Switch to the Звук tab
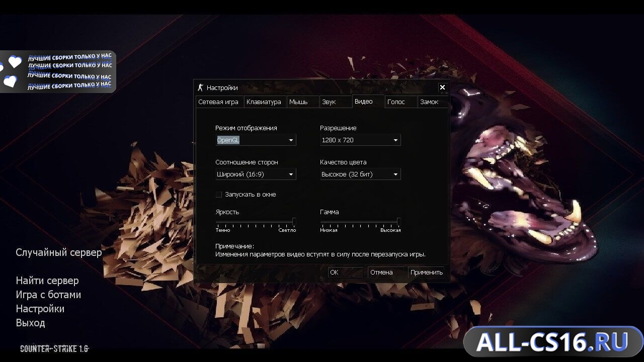Viewport: 644px width, 362px height. coord(335,102)
